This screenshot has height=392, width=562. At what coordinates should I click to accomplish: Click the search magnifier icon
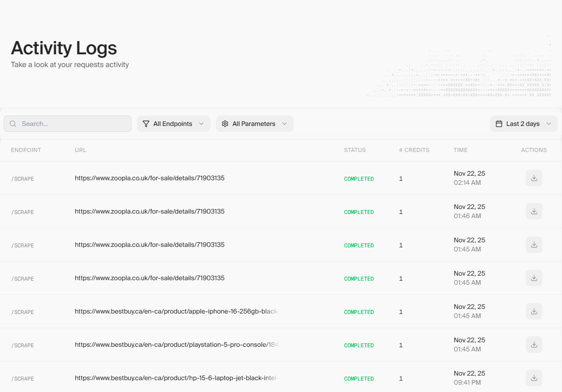pyautogui.click(x=13, y=123)
